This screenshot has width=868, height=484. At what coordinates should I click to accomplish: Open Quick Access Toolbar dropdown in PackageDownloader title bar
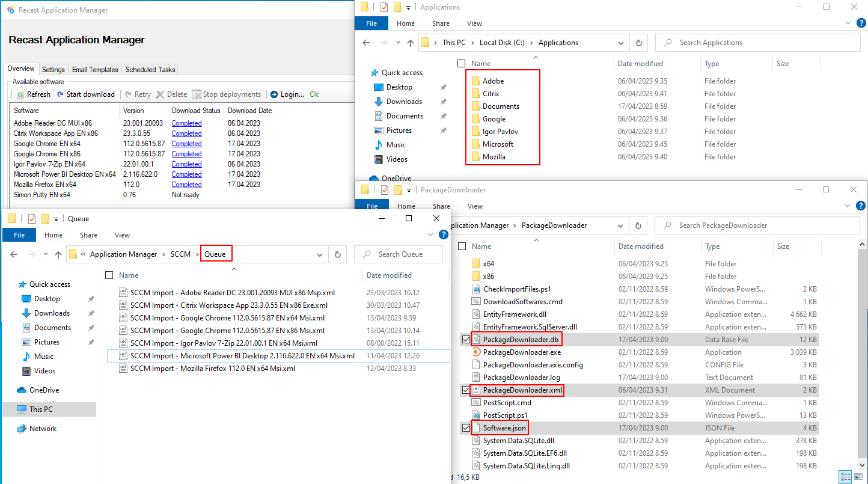coord(409,190)
